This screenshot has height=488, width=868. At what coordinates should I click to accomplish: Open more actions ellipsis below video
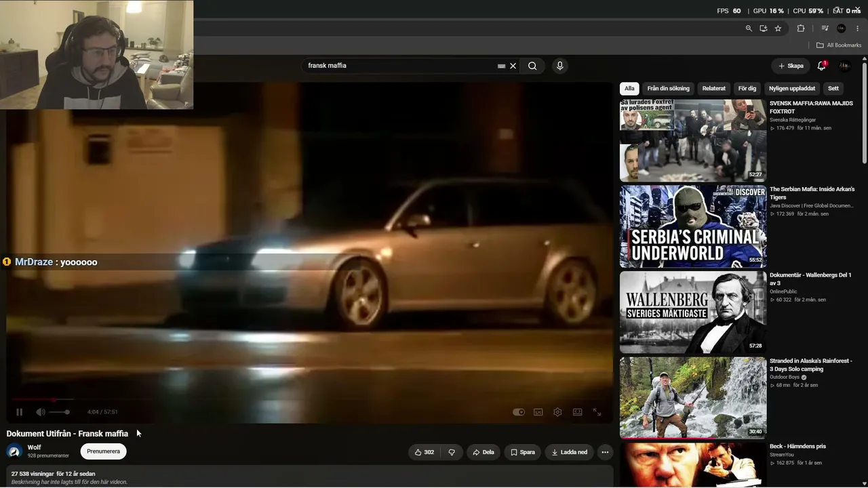605,452
